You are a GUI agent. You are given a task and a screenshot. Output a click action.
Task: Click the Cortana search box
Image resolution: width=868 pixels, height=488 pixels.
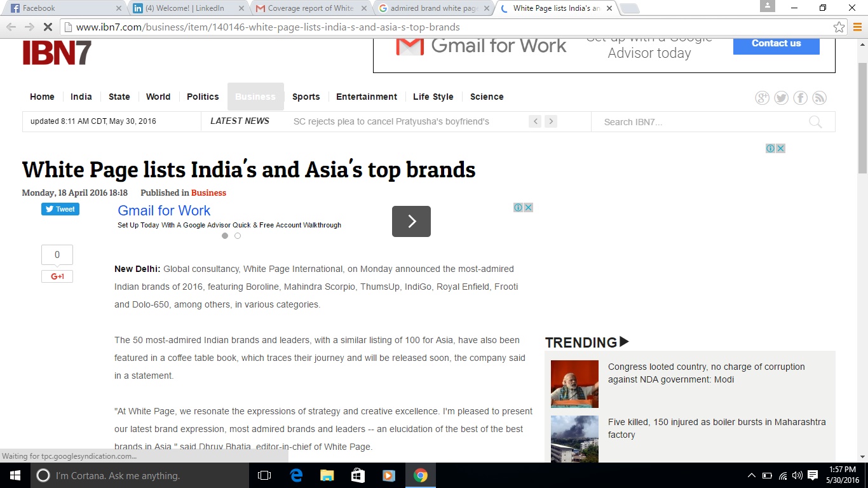(139, 475)
